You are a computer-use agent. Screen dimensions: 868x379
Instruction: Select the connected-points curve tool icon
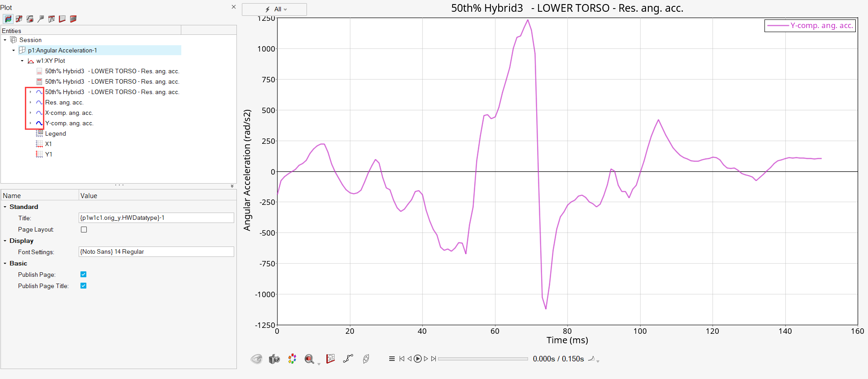click(x=348, y=359)
